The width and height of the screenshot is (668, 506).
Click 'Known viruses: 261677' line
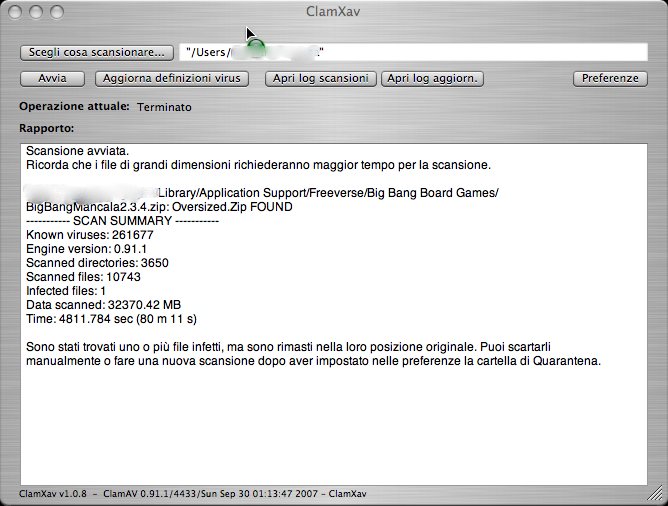[x=89, y=235]
